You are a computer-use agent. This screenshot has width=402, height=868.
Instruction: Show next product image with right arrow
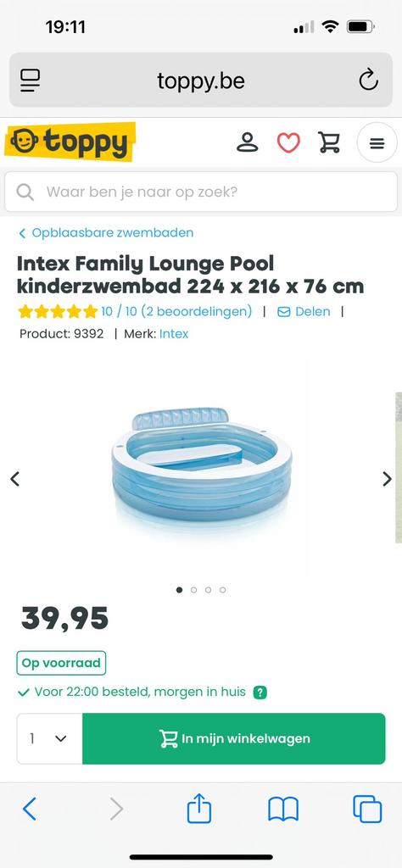click(387, 479)
